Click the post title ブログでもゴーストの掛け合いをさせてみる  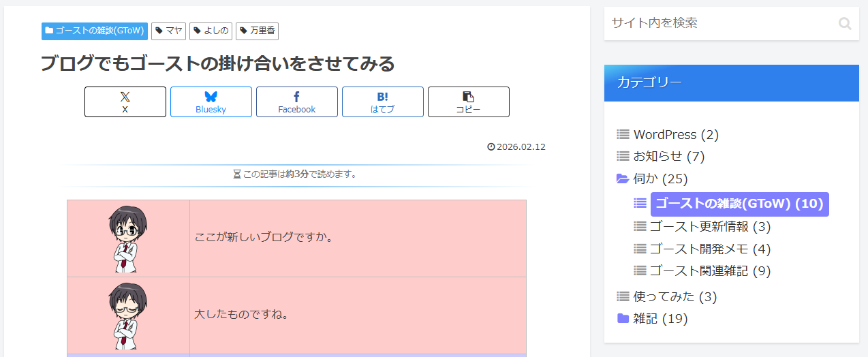[x=218, y=63]
